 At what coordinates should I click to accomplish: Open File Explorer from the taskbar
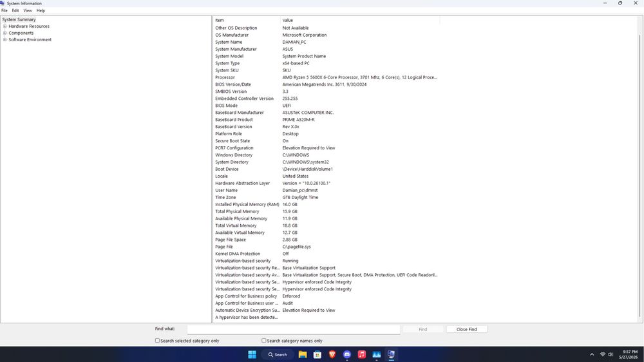pyautogui.click(x=303, y=355)
